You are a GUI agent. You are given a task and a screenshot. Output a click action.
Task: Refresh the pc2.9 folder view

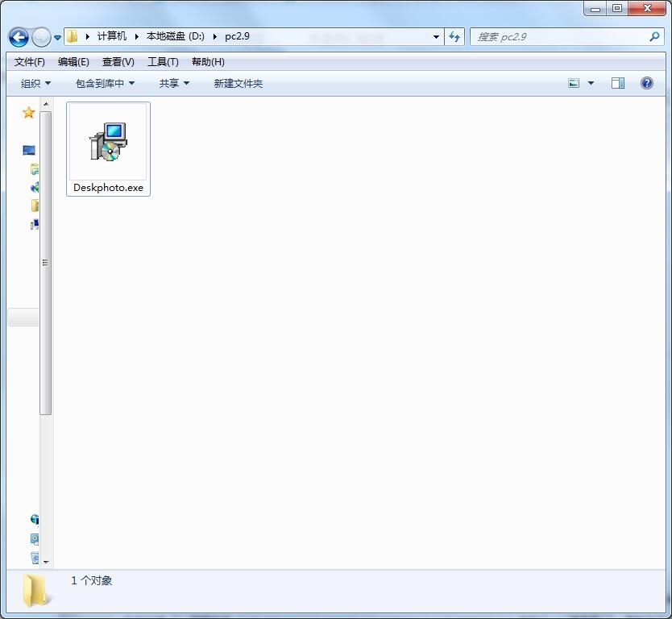tap(454, 37)
